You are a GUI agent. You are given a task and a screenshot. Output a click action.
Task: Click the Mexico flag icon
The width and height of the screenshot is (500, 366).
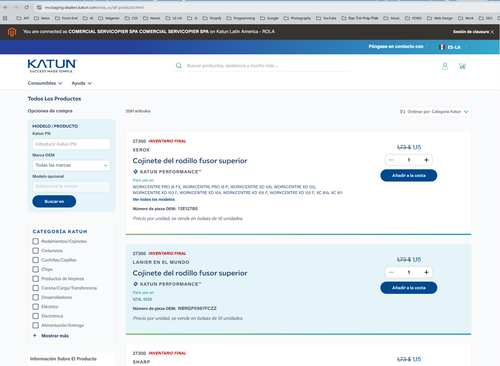[442, 47]
